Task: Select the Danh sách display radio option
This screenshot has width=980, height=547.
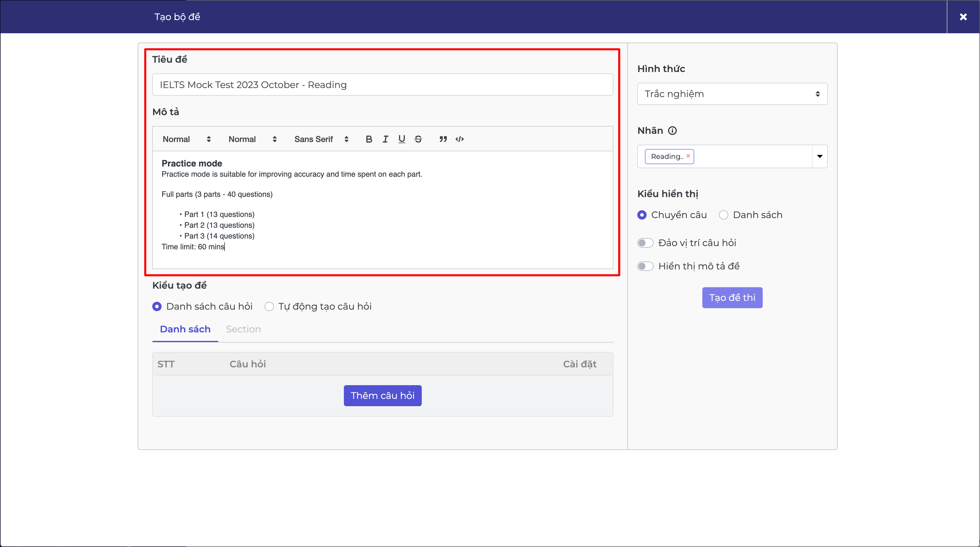Action: click(724, 215)
